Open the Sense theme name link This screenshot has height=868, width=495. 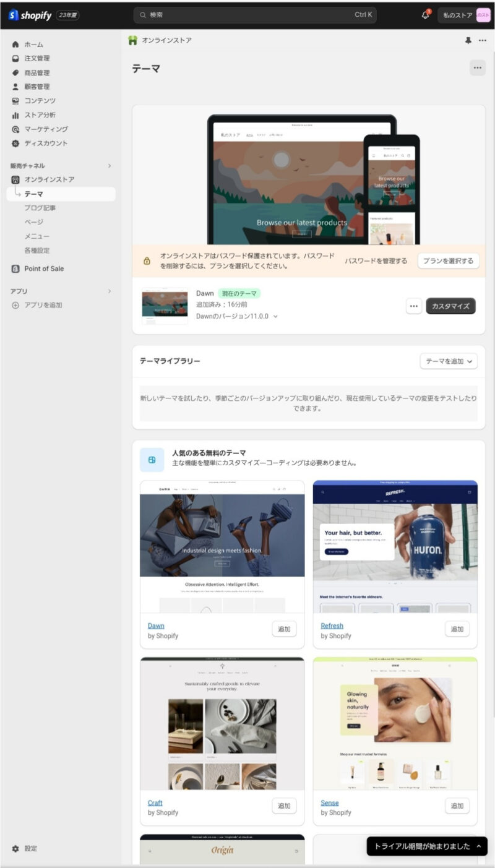[330, 803]
